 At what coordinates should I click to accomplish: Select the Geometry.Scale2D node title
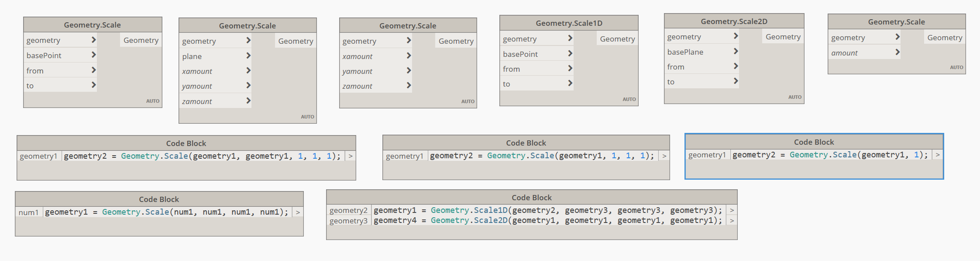coord(733,21)
